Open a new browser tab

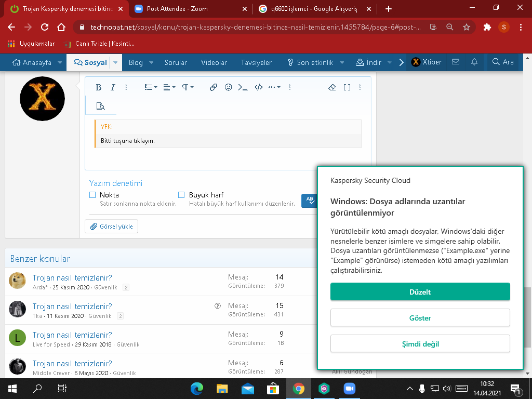click(x=389, y=9)
